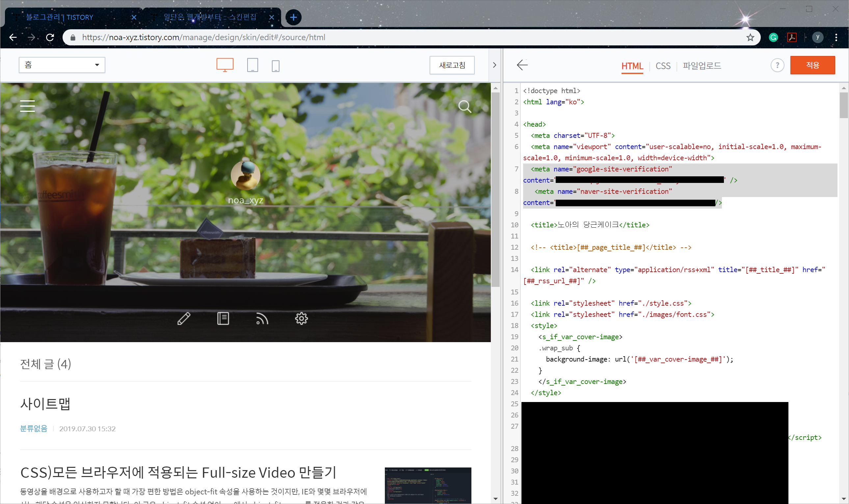Switch preview to tablet view icon

pos(252,65)
